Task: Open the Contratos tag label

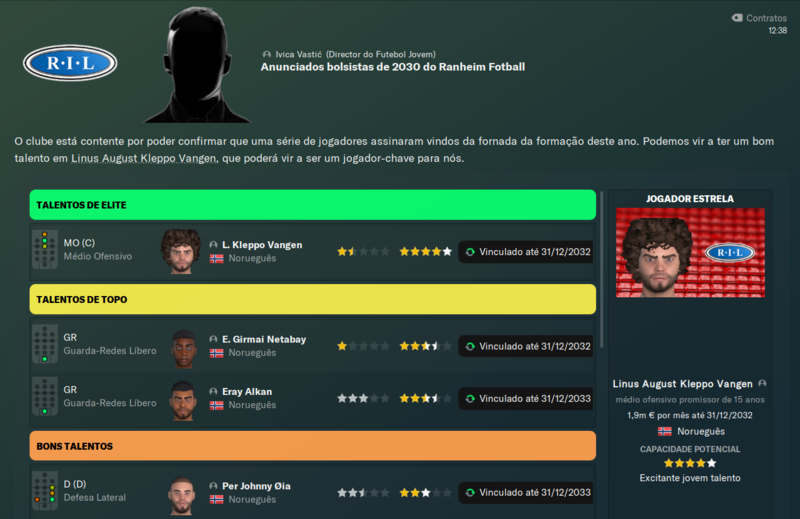Action: [759, 18]
